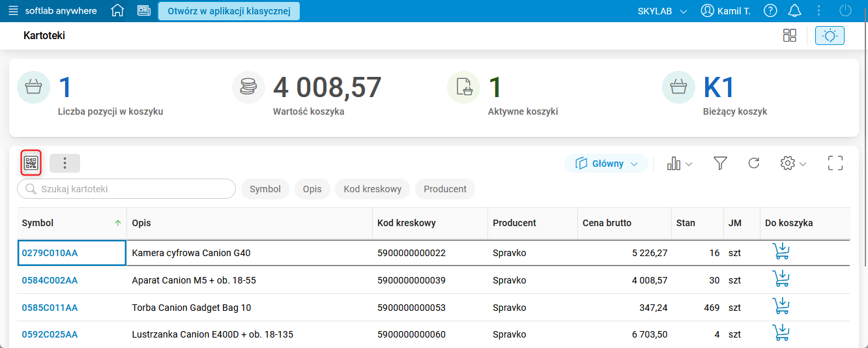The width and height of the screenshot is (868, 348).
Task: Click document icon for 'Aktywne koszyki'
Action: (x=463, y=87)
